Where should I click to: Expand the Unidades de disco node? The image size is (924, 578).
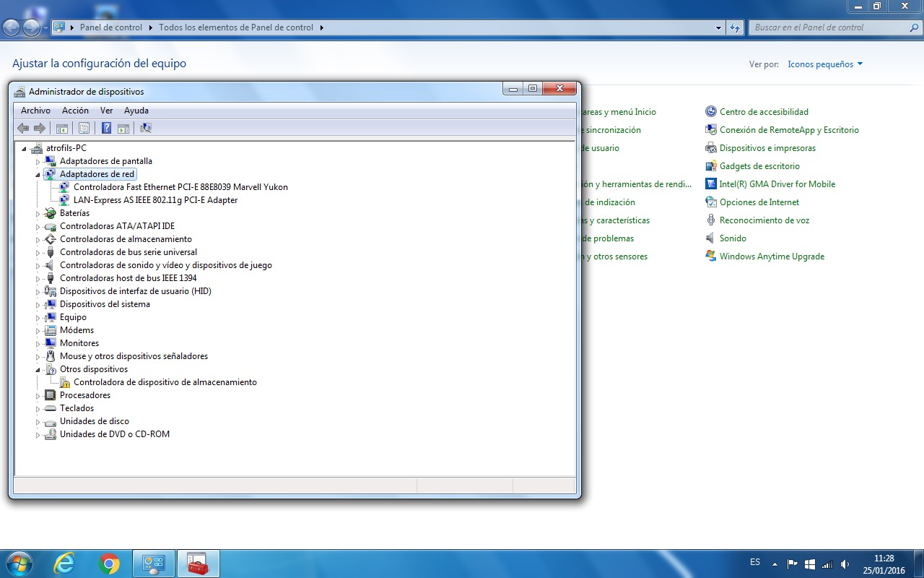coord(38,421)
